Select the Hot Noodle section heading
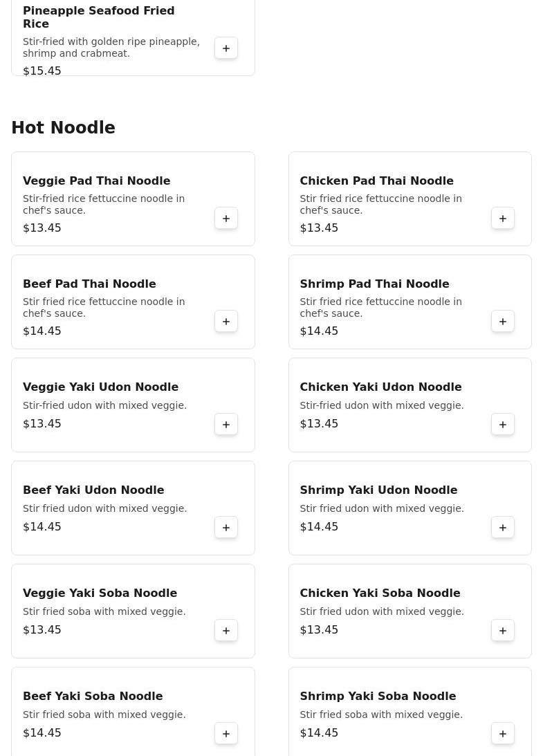Image resolution: width=543 pixels, height=756 pixels. pos(63,128)
